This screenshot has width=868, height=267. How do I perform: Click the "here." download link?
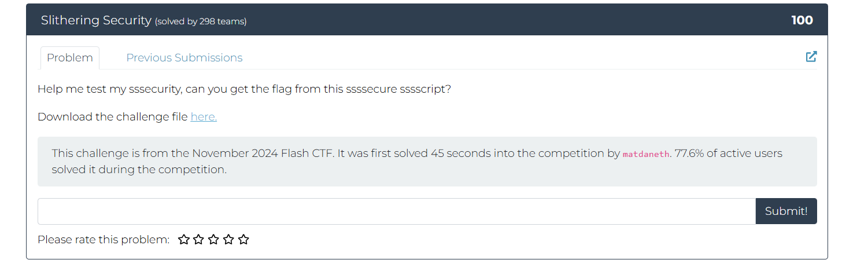pos(204,116)
